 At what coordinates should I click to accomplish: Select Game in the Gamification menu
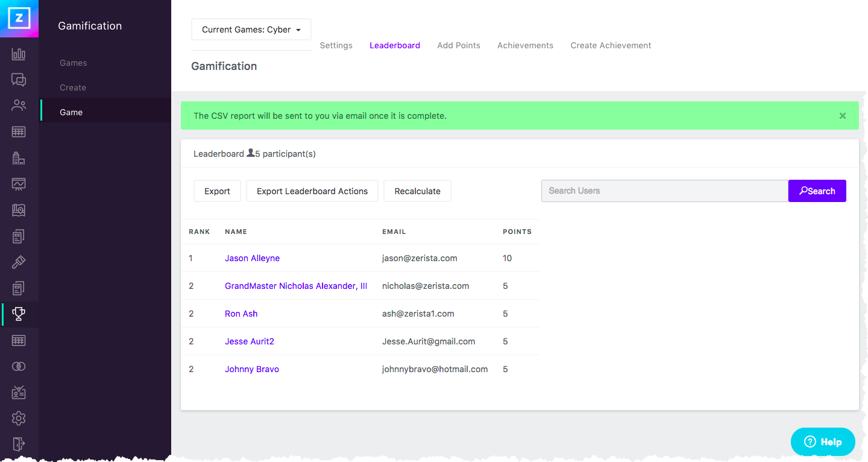click(71, 112)
